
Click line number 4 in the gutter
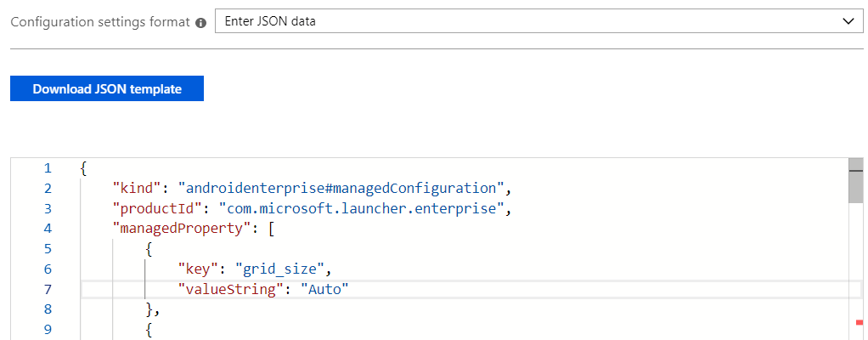pos(48,229)
